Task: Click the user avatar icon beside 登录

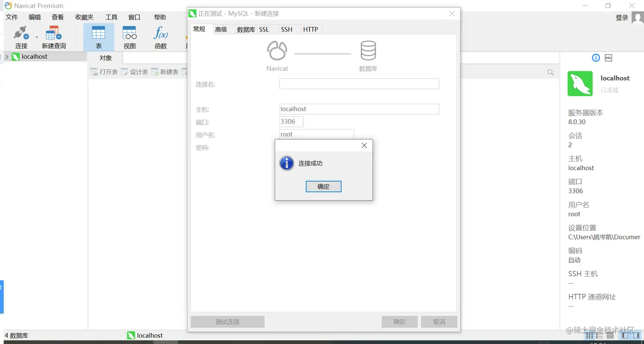Action: (638, 18)
